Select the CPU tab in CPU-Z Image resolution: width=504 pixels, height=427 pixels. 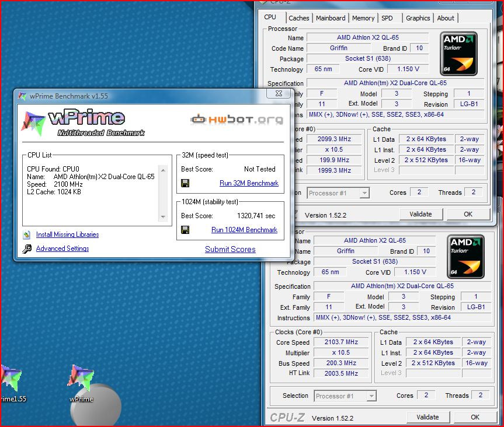point(270,17)
